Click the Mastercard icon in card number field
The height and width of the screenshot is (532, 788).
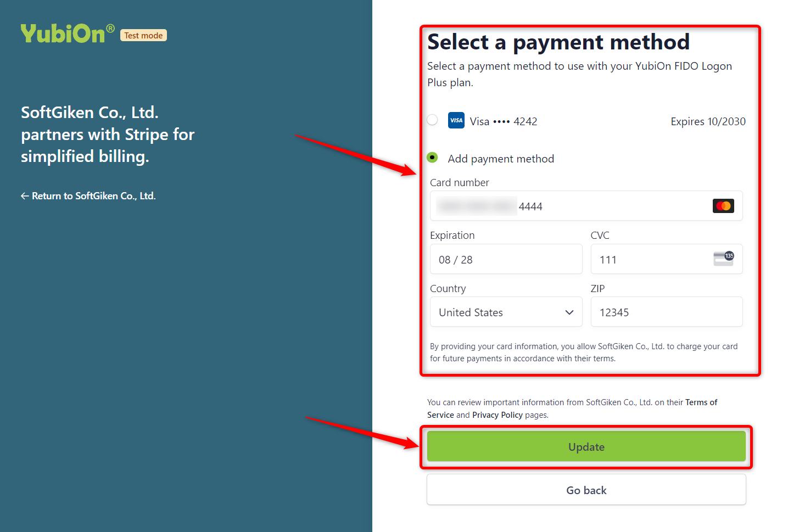click(723, 206)
